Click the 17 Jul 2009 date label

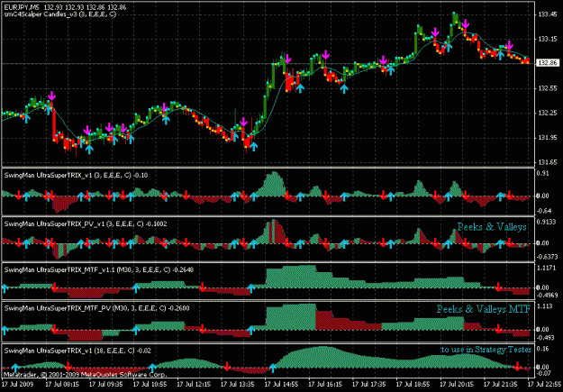[x=18, y=384]
